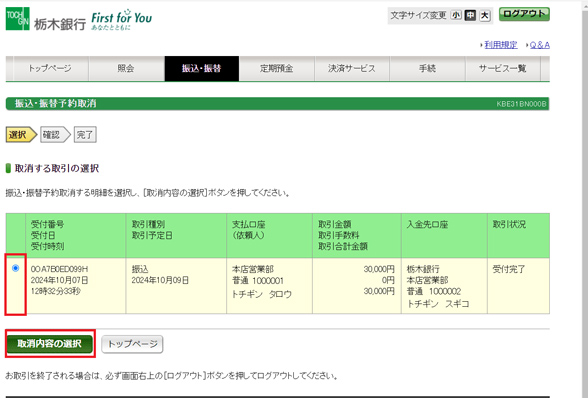Select the radio button for transaction 00A7B0ED099H

click(15, 268)
